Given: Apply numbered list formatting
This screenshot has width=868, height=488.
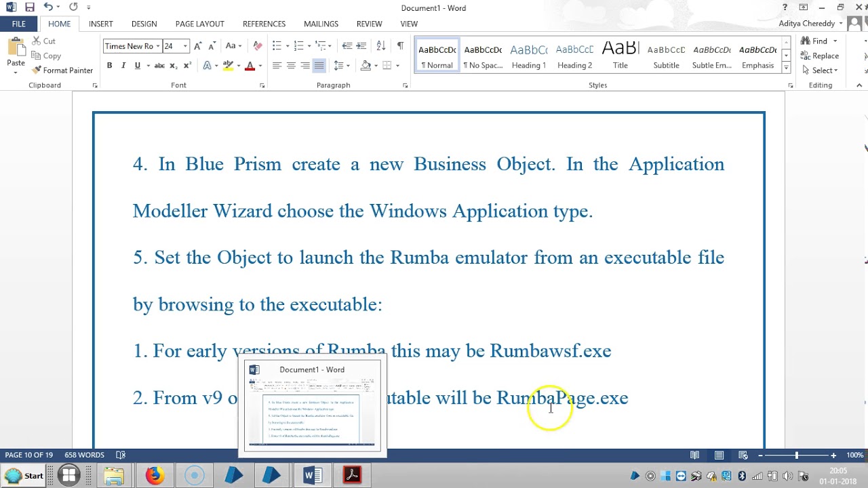Looking at the screenshot, I should coord(298,46).
